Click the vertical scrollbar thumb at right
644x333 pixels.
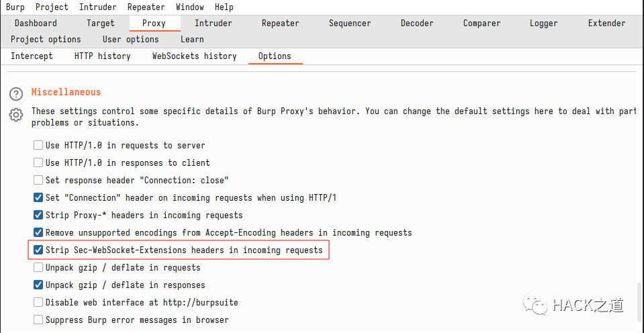pyautogui.click(x=639, y=304)
